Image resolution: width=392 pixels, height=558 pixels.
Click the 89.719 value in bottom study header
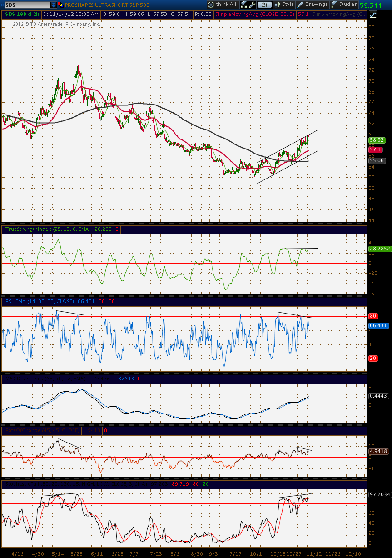pyautogui.click(x=180, y=484)
